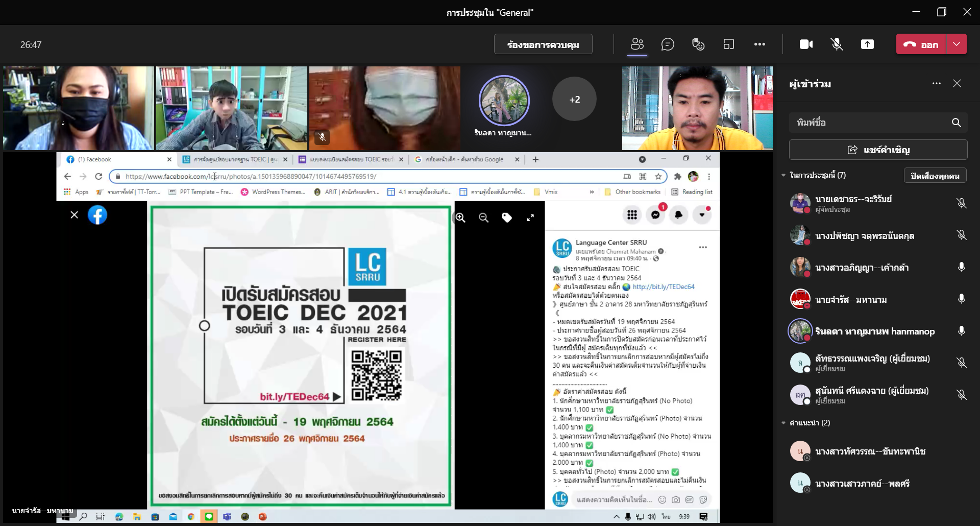
Task: Click the participant name search field
Action: (870, 123)
